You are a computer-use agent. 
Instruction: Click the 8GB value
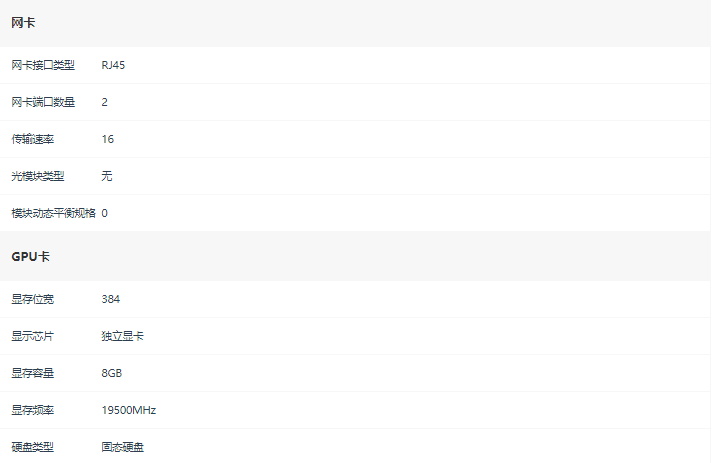pyautogui.click(x=112, y=373)
